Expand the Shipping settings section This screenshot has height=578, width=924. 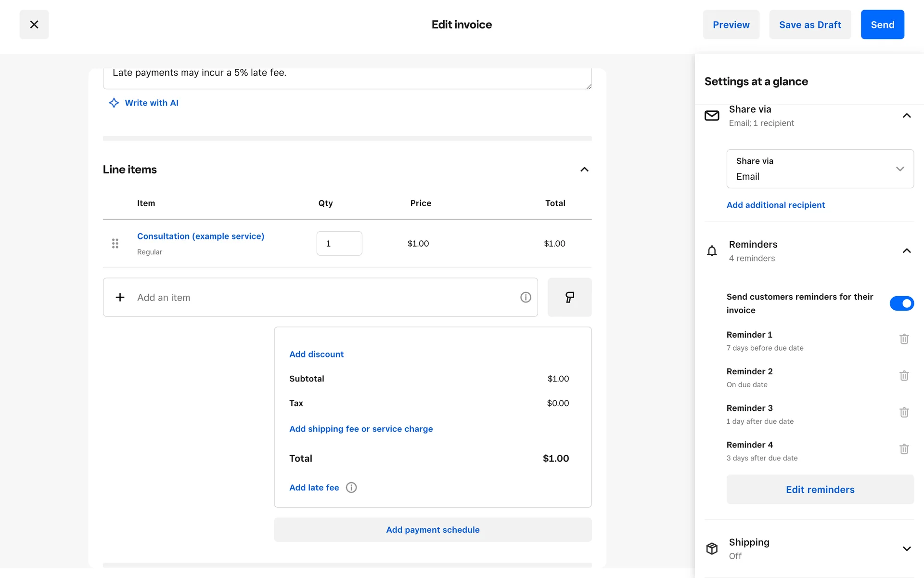[906, 549]
